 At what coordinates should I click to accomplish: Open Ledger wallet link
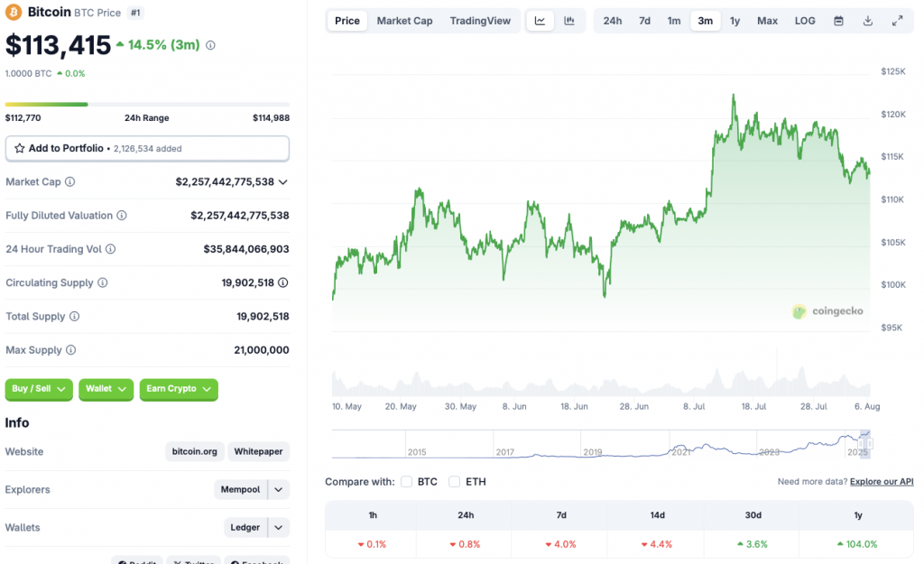(245, 527)
